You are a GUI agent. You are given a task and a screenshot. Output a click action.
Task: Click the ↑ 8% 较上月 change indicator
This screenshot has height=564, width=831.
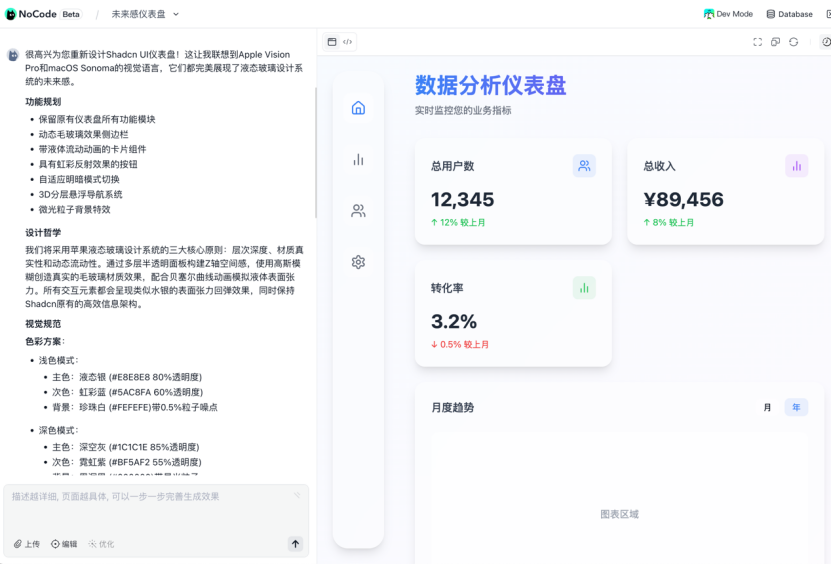(668, 223)
